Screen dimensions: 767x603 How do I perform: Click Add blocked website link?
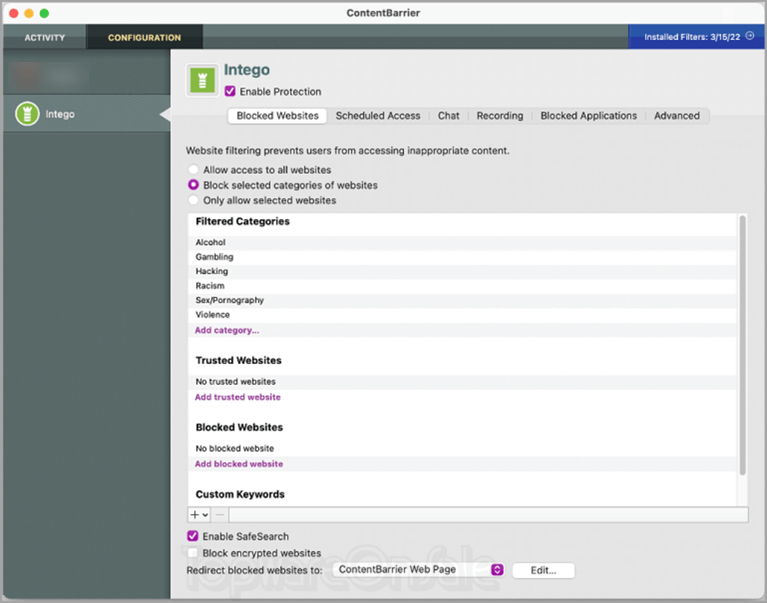point(239,464)
